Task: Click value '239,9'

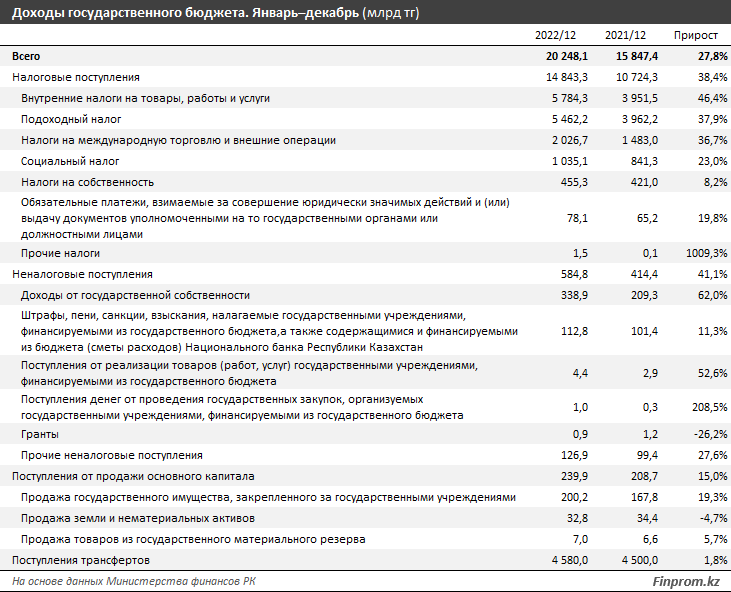Action: click(574, 476)
